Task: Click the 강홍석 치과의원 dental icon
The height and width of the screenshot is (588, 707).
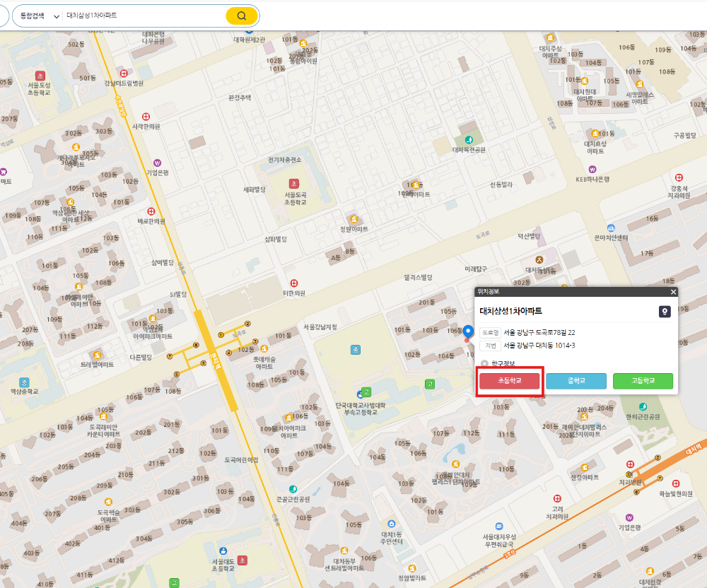Action: click(x=679, y=177)
